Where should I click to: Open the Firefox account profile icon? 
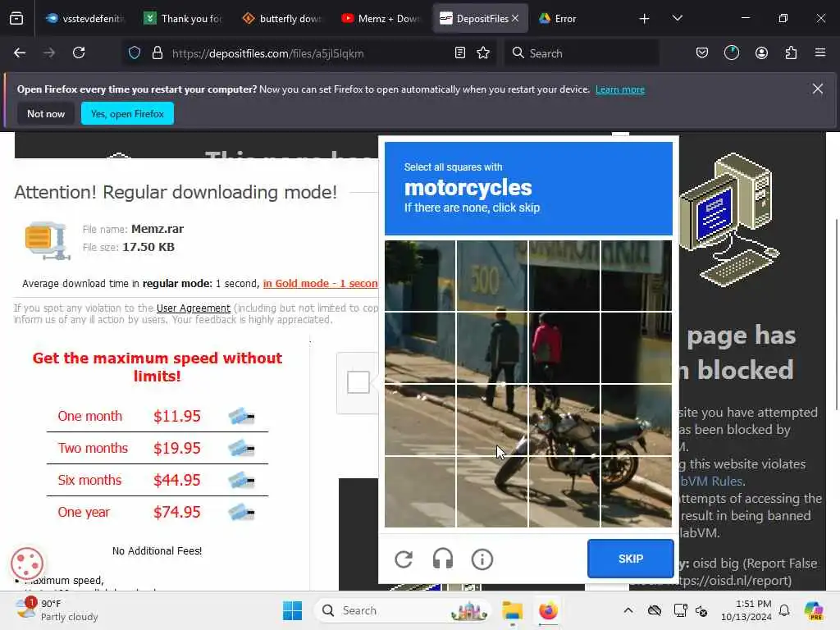tap(761, 53)
